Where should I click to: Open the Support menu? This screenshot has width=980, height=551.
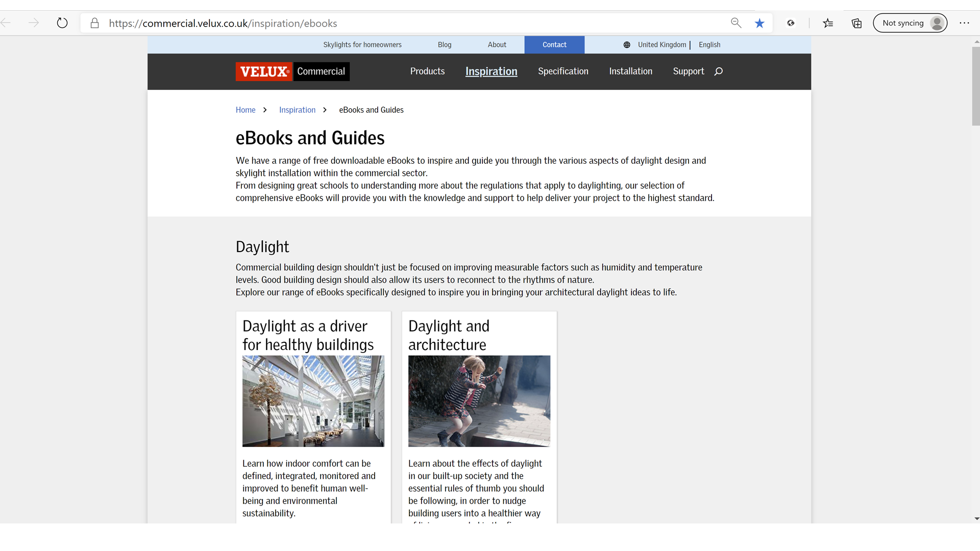[688, 71]
